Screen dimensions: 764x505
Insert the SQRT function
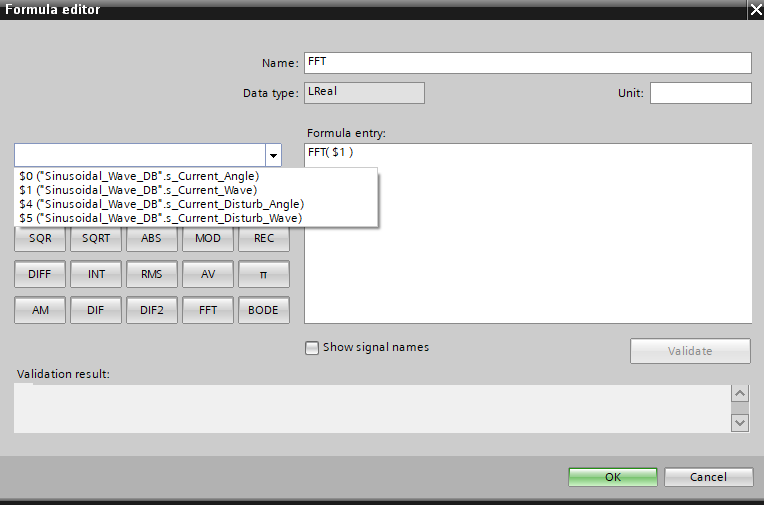[x=96, y=239]
